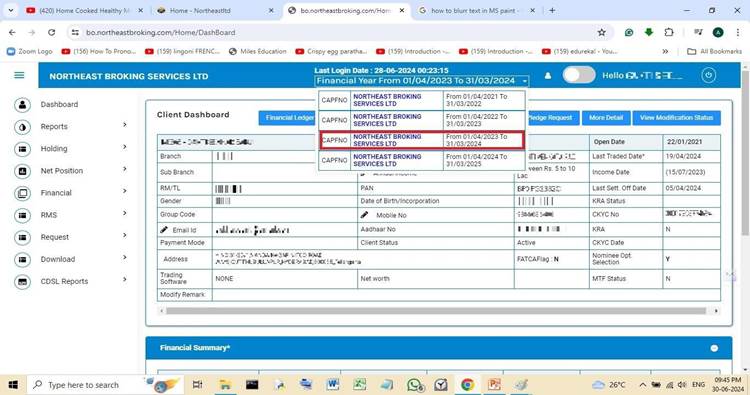Expand the Financial submenu arrow
750x395 pixels.
pyautogui.click(x=124, y=191)
